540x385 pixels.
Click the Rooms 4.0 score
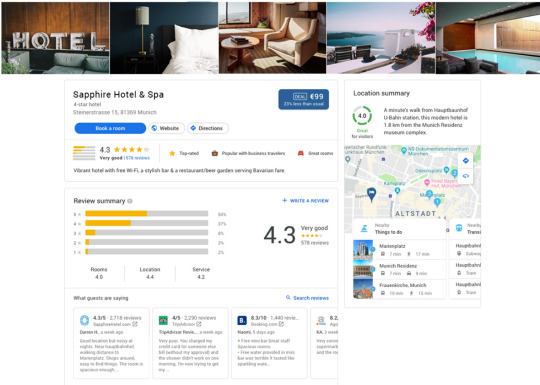tap(99, 273)
